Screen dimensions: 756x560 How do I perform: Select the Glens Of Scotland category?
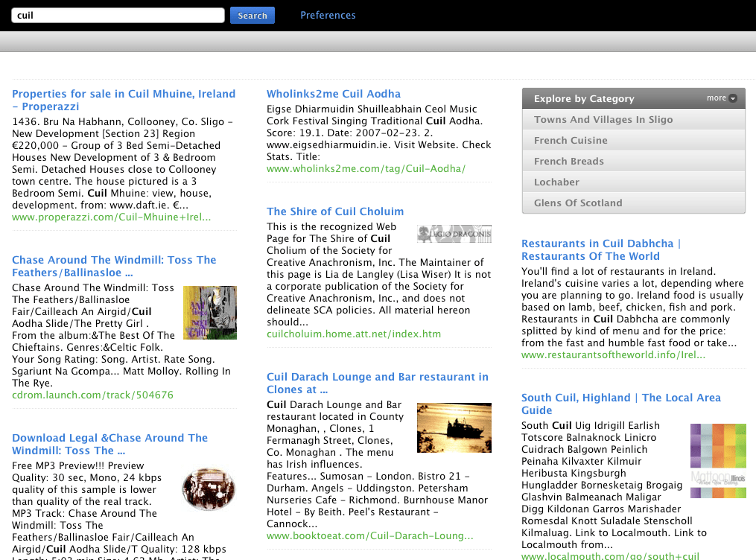tap(634, 203)
